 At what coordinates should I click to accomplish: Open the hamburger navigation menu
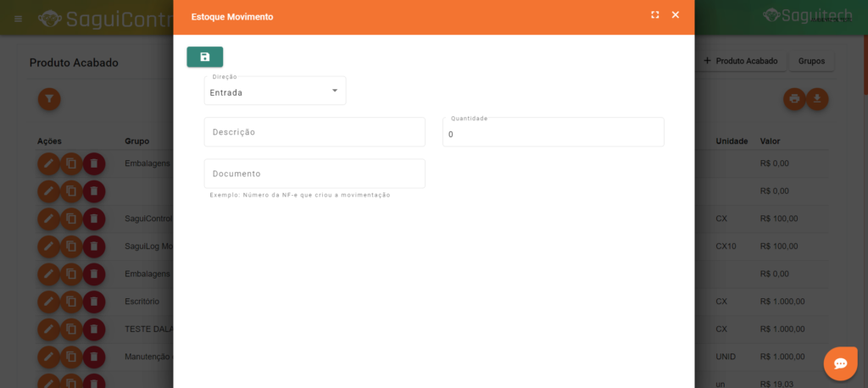[19, 18]
